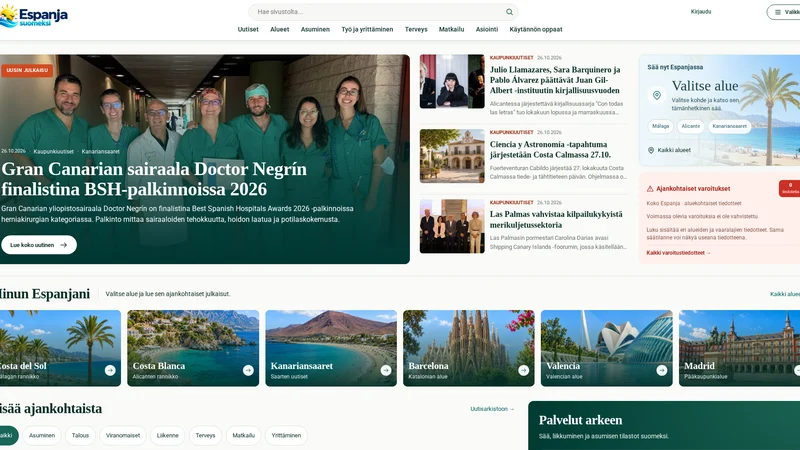Click the pin icon next to Kaikki alueet

(x=651, y=150)
